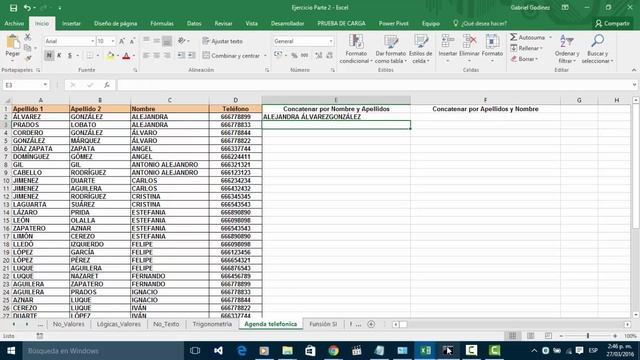Click the zoom slider in status bar
640x360 pixels.
(588, 336)
